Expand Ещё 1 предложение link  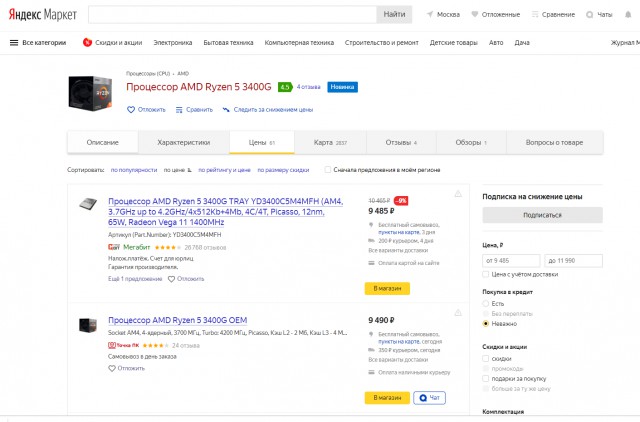coord(135,279)
